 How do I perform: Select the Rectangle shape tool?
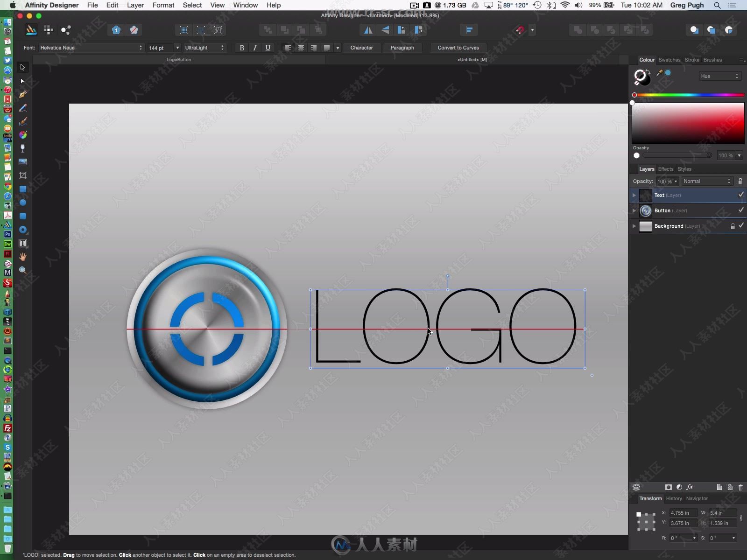(22, 189)
